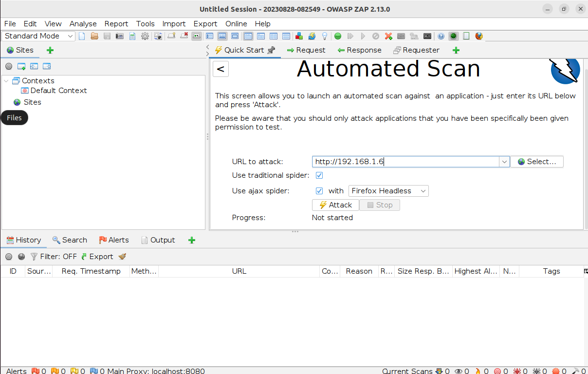Add a new tab beside Requester with plus

click(x=456, y=50)
